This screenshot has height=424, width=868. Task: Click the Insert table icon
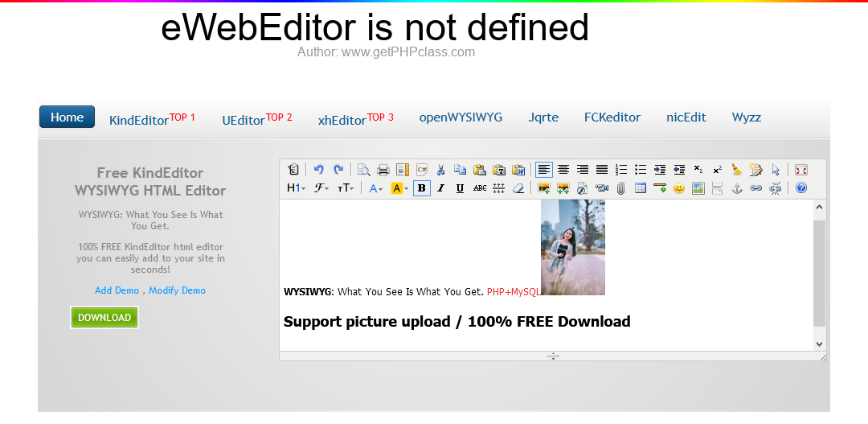641,188
